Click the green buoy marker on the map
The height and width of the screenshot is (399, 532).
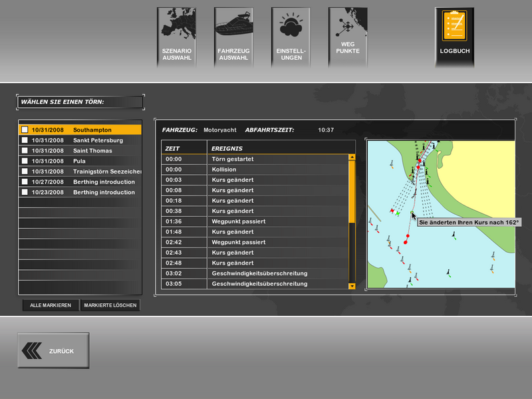point(397,213)
